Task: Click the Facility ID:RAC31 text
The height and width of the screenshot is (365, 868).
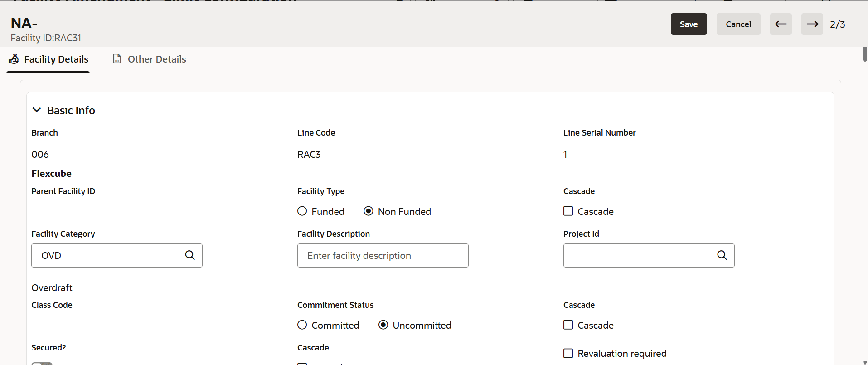Action: click(46, 38)
